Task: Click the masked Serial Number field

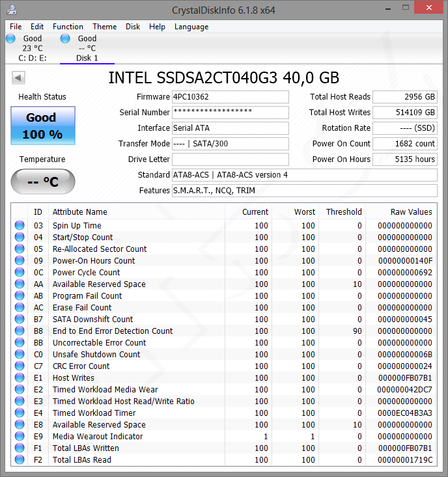Action: (x=231, y=112)
